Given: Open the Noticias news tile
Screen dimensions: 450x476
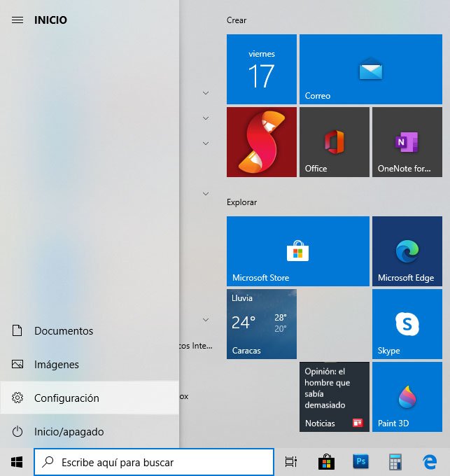Looking at the screenshot, I should coord(335,397).
